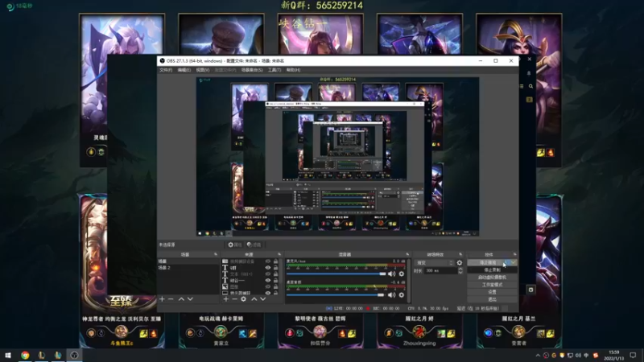Open OBS 设置 settings button
644x362 pixels.
[492, 292]
